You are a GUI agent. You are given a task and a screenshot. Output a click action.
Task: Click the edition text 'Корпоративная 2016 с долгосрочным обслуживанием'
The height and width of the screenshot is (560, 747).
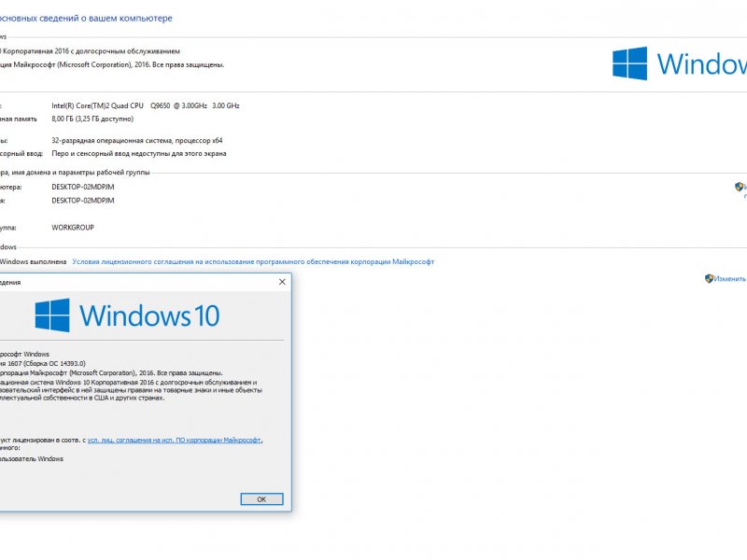coord(92,51)
